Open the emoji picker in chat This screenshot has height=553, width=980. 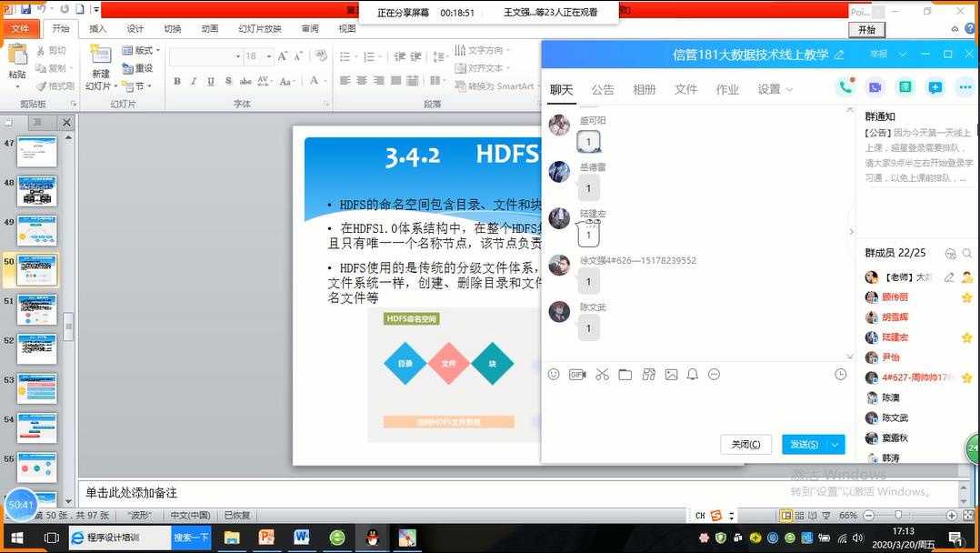pyautogui.click(x=554, y=375)
